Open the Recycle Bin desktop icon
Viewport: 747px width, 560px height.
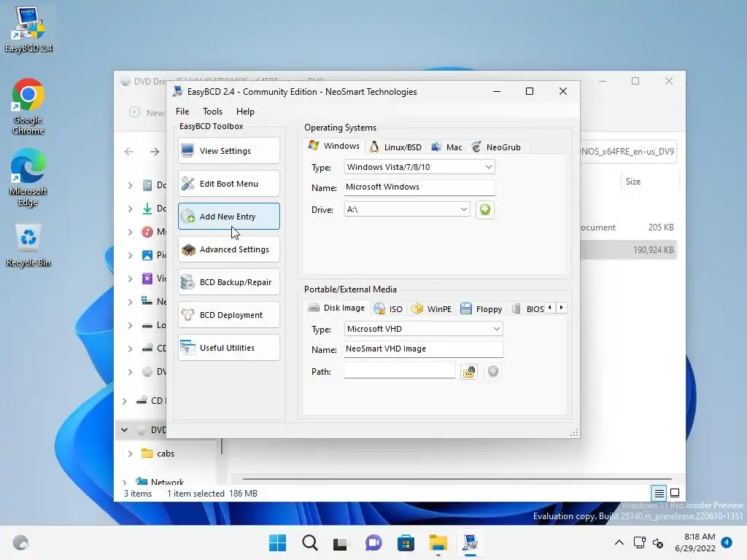coord(28,246)
